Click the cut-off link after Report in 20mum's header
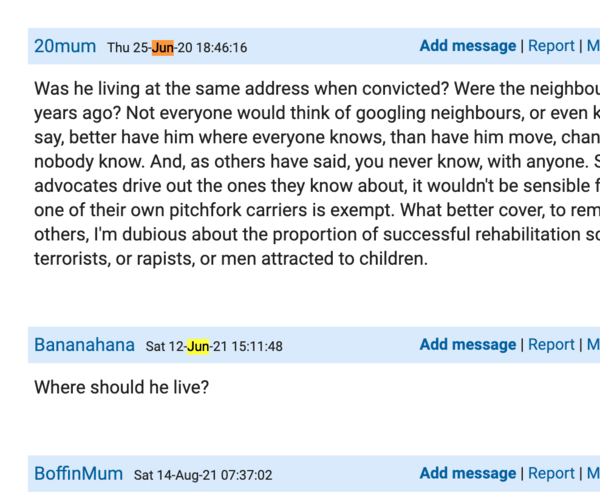Screen dimensions: 600x504 (x=592, y=46)
